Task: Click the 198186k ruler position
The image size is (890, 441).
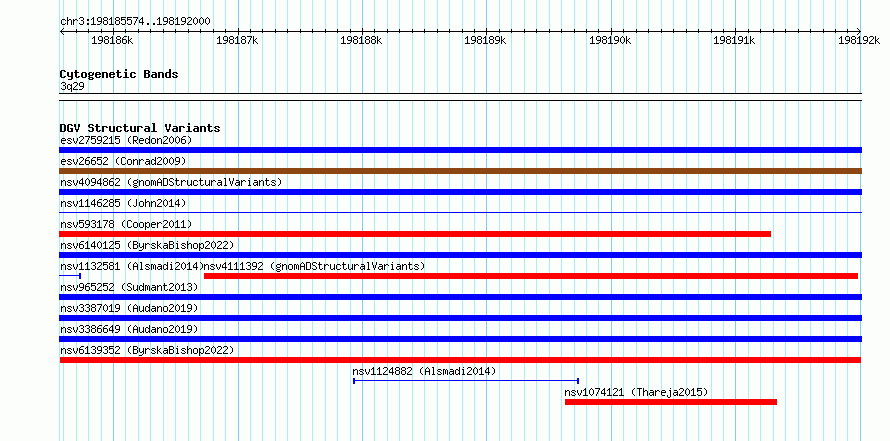Action: click(112, 40)
